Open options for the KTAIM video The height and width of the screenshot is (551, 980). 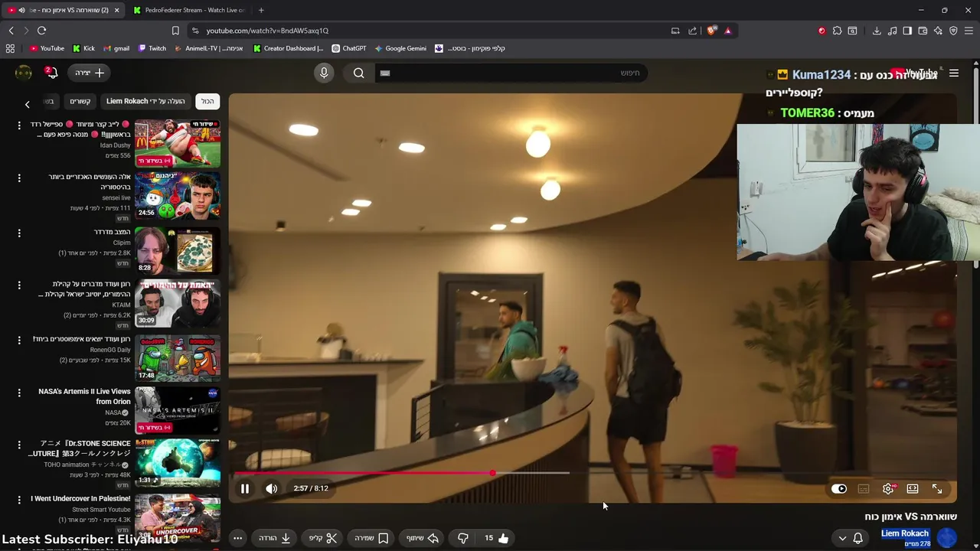(19, 285)
